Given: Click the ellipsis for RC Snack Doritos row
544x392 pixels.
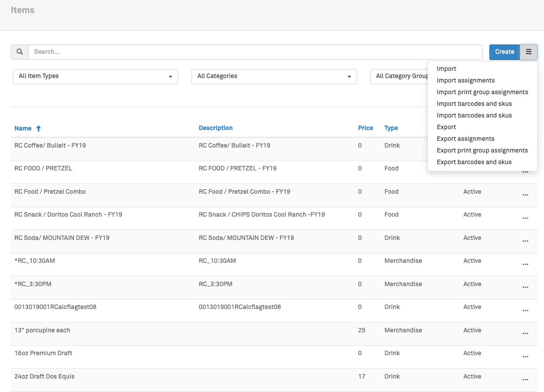Looking at the screenshot, I should (525, 218).
